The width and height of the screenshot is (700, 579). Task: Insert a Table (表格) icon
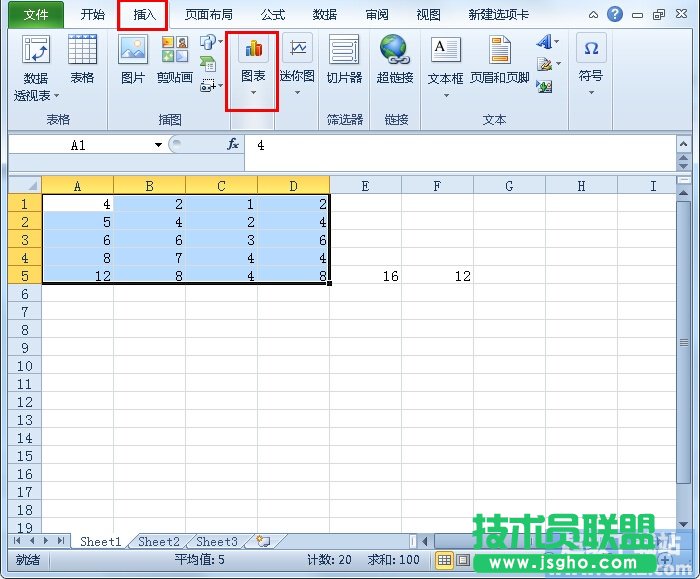(82, 59)
